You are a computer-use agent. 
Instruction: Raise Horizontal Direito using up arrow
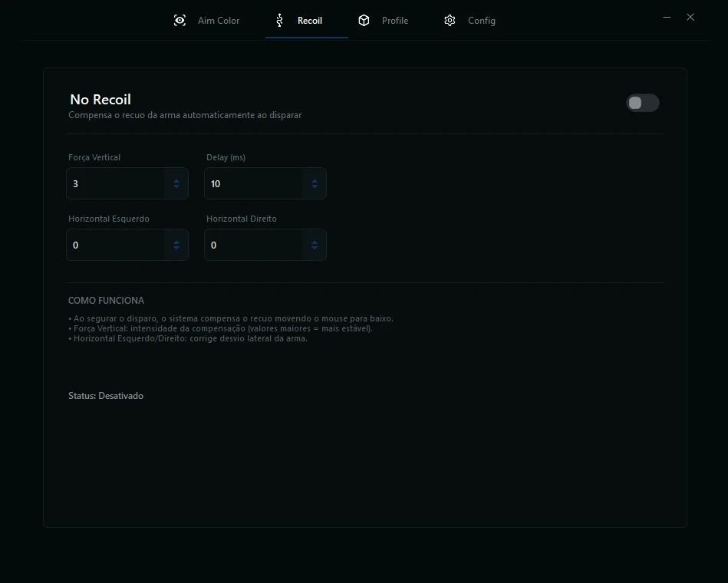point(315,242)
